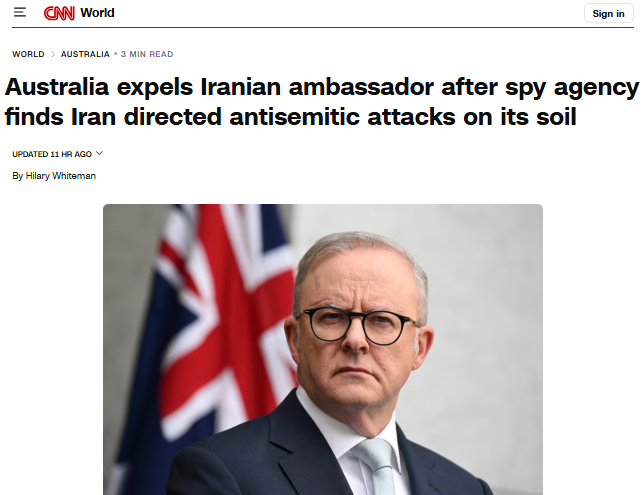Select the 3 MIN READ label
This screenshot has height=495, width=643.
click(x=147, y=54)
